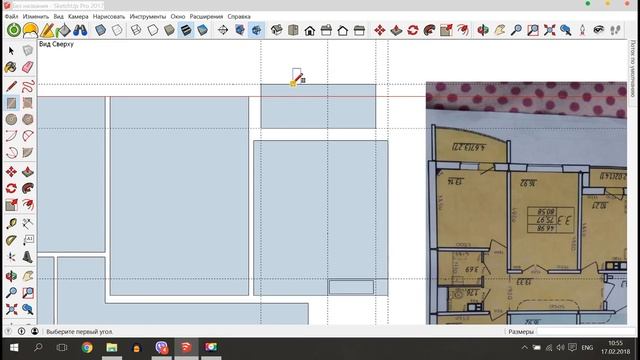The image size is (640, 360).
Task: Activate the Look Around eye tool
Action: click(599, 30)
